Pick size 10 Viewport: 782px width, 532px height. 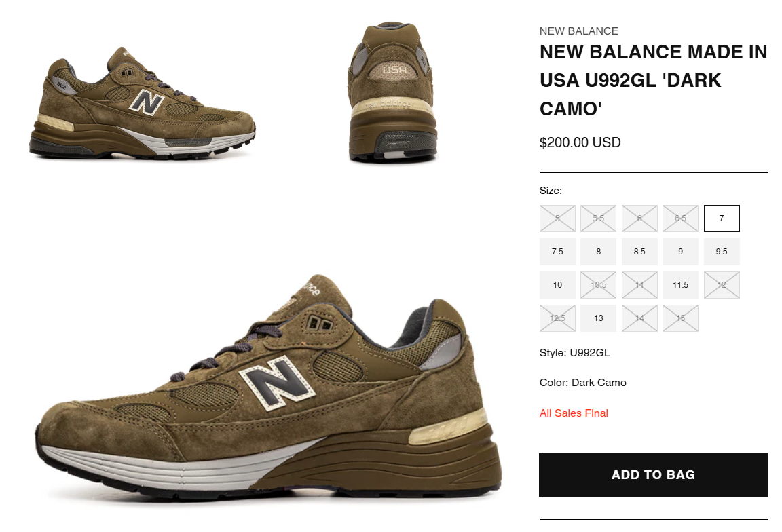click(x=557, y=285)
